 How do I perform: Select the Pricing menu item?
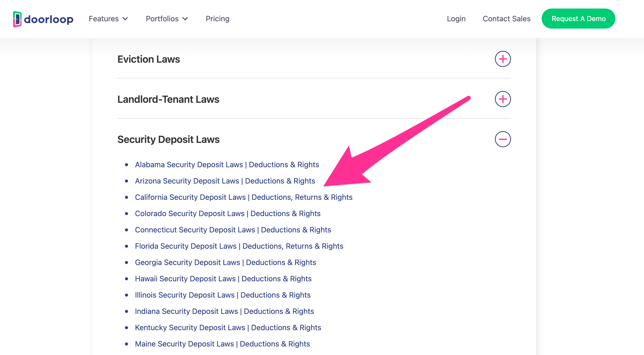tap(217, 19)
